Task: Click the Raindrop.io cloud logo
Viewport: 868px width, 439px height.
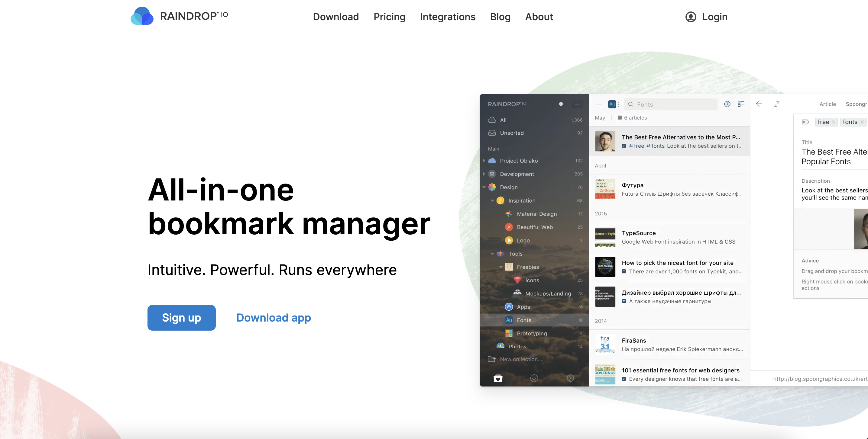Action: click(142, 16)
